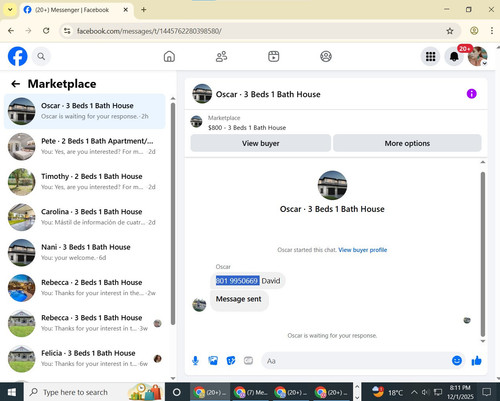The image size is (500, 401).
Task: Open Carolina 3 Beds 1 Bath House conversation
Action: [x=85, y=217]
